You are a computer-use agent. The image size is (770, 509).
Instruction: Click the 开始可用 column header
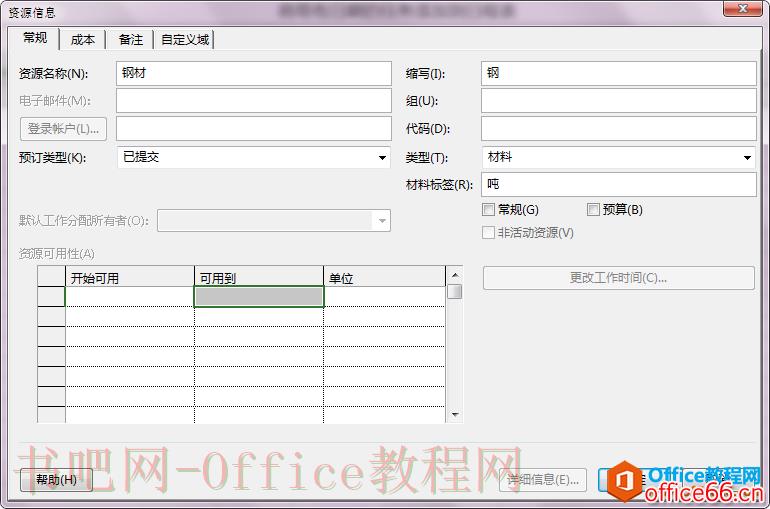tap(130, 276)
